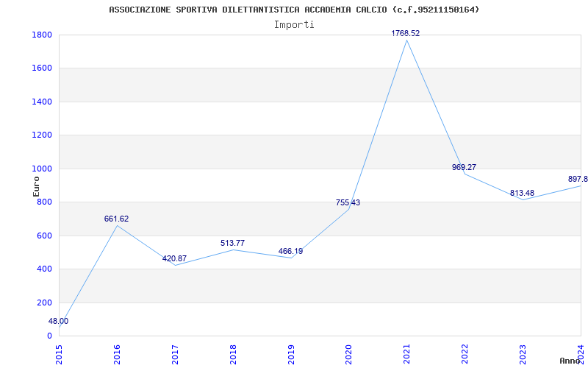Select the data label 466.19
The image size is (588, 368).
290,251
